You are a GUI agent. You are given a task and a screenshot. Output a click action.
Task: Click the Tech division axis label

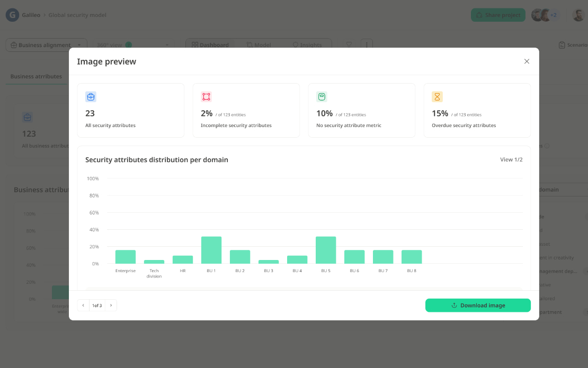[154, 274]
